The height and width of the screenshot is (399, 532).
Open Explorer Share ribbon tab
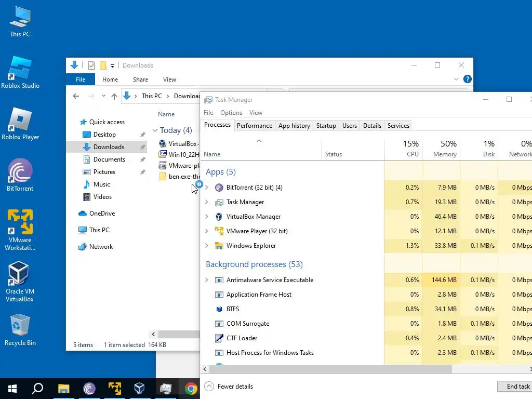[140, 79]
